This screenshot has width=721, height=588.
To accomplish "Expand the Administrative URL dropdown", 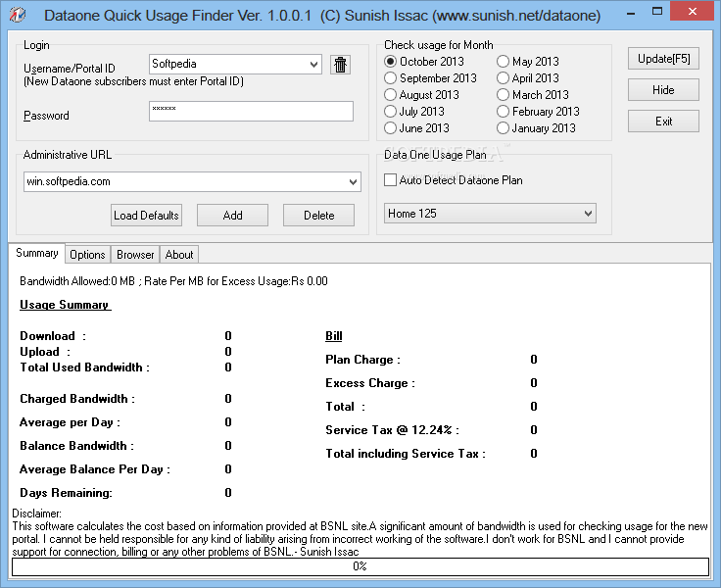I will point(353,181).
